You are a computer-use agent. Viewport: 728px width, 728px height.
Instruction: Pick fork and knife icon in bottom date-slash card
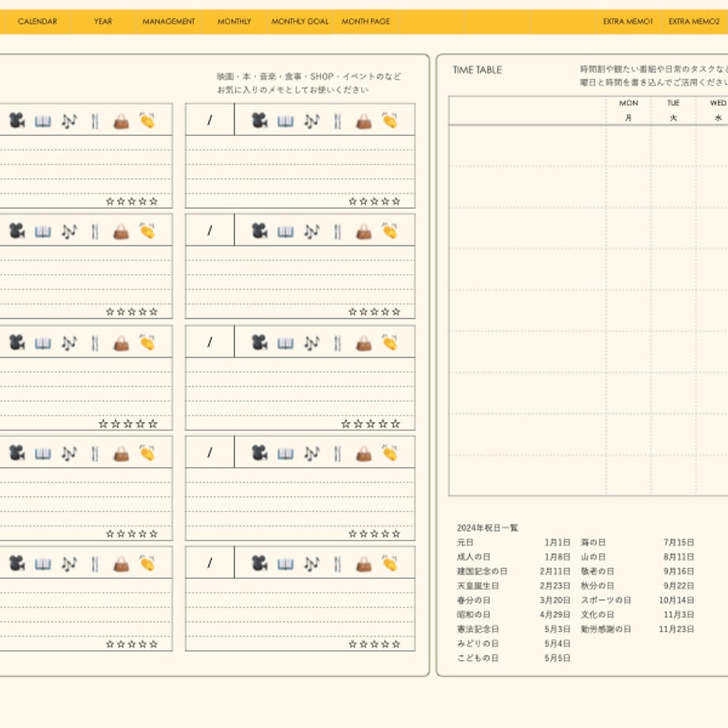tap(338, 564)
